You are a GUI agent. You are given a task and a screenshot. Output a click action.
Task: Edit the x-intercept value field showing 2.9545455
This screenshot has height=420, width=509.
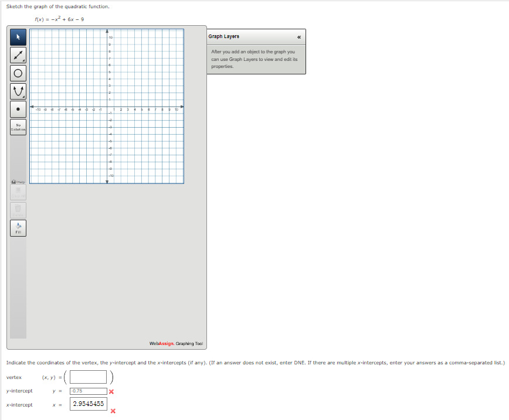pos(88,404)
